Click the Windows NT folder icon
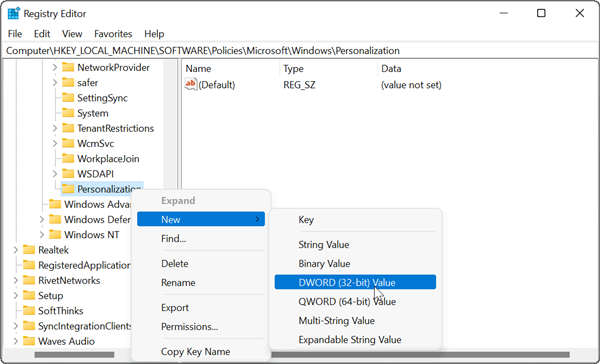 pyautogui.click(x=55, y=234)
